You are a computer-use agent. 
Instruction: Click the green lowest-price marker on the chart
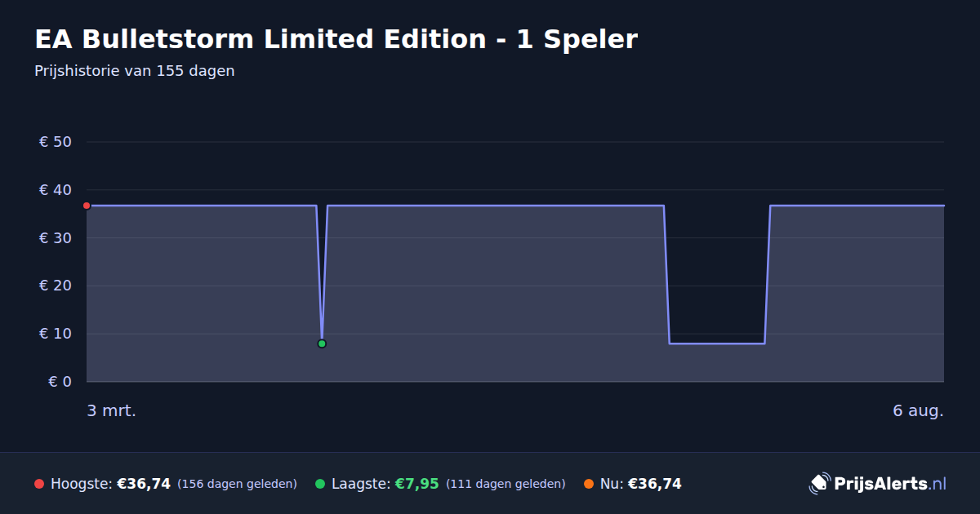322,343
